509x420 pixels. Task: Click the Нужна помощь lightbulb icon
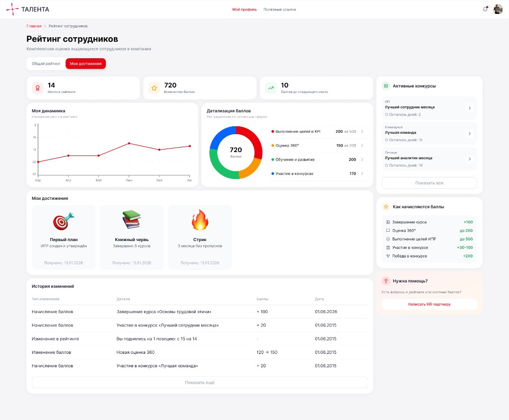coord(386,281)
